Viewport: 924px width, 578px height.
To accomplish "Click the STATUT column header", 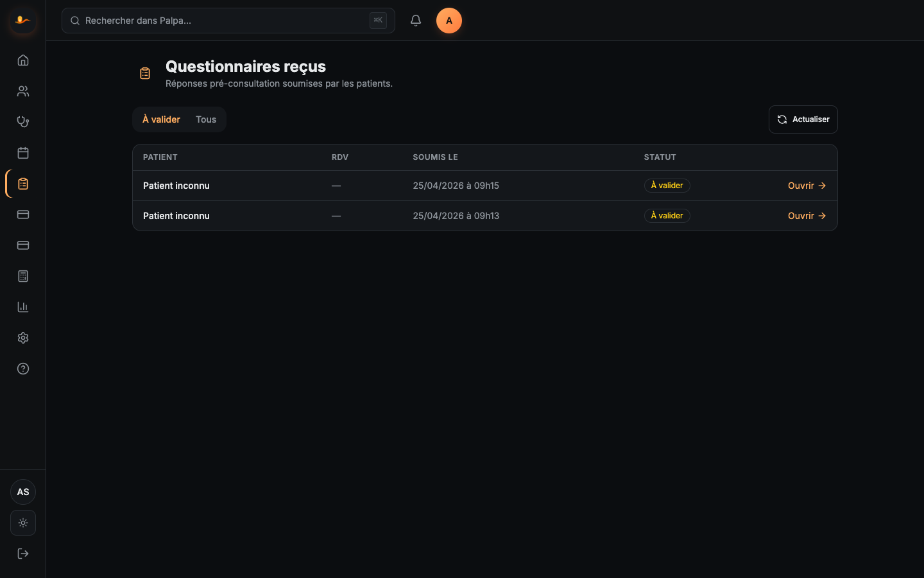I will (x=660, y=157).
